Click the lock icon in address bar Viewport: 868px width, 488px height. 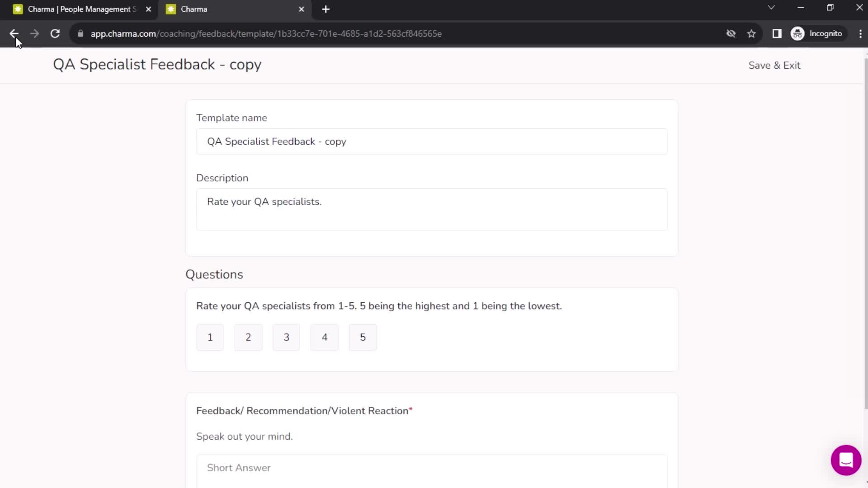80,33
